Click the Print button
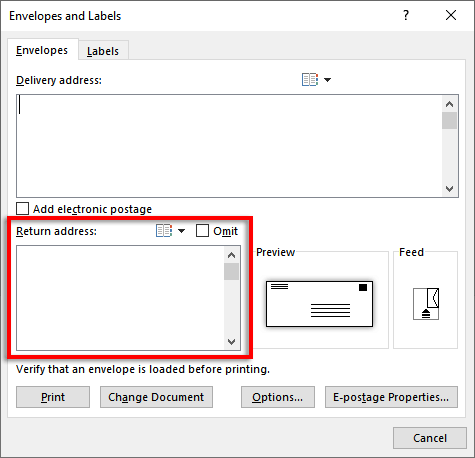This screenshot has width=475, height=458. pyautogui.click(x=53, y=397)
